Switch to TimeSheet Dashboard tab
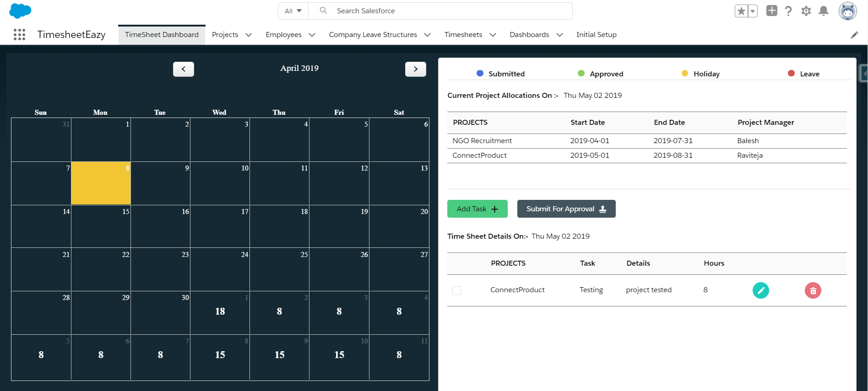This screenshot has height=391, width=868. 162,35
